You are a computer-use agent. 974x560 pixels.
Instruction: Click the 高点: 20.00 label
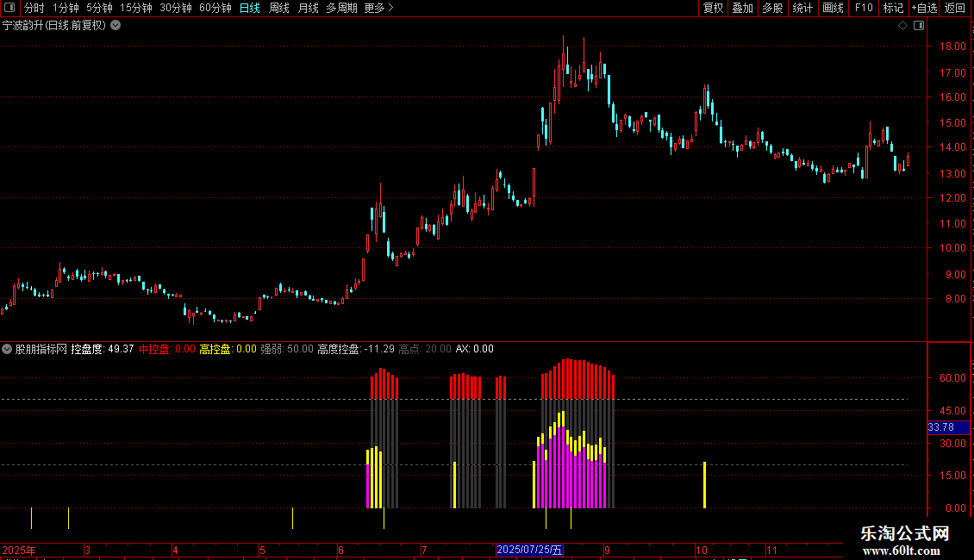(x=425, y=349)
